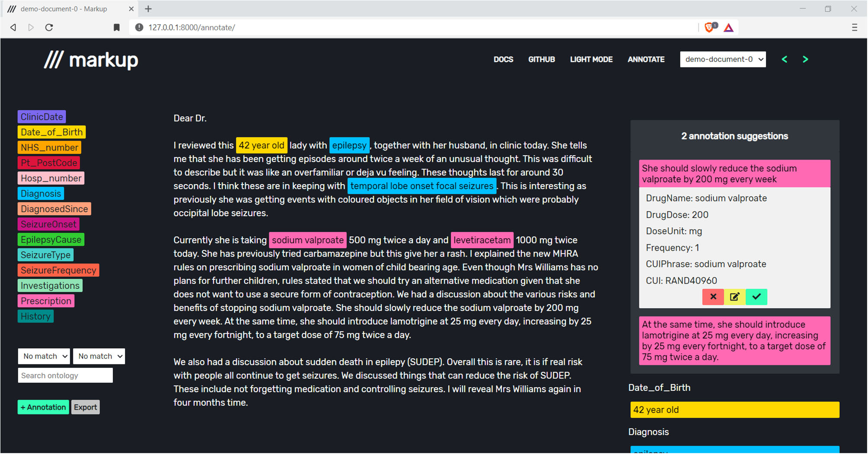This screenshot has height=454, width=868.
Task: Click the Search ontology field
Action: click(x=65, y=375)
